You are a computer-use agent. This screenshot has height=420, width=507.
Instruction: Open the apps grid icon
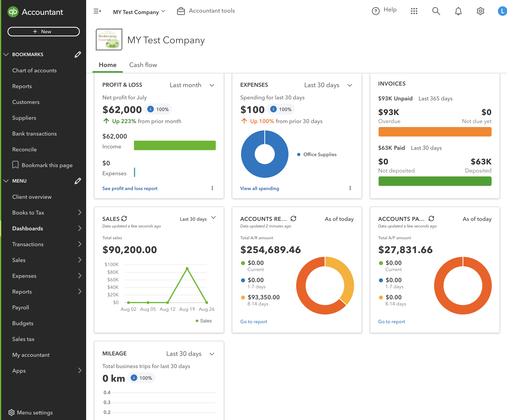pos(414,11)
